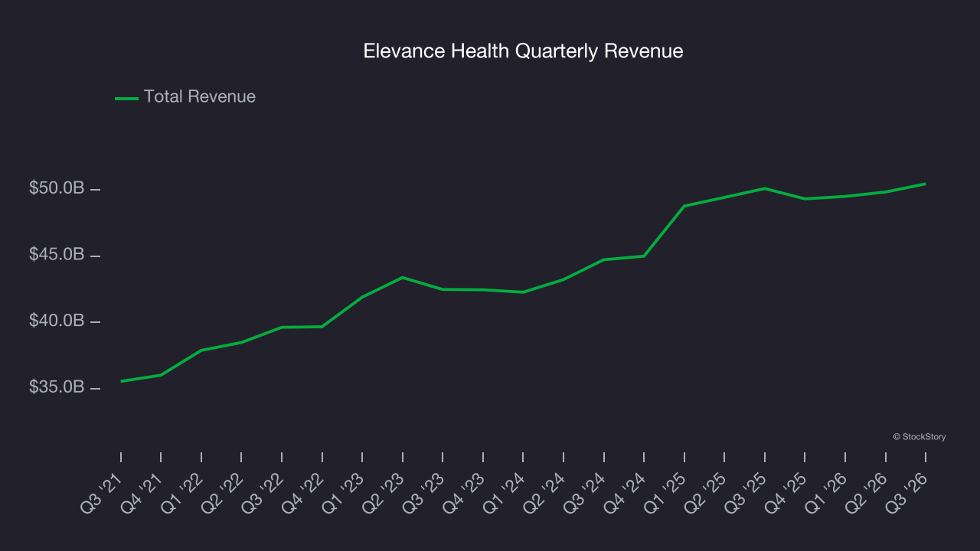
Task: Click the chart title Elevance Health Quarterly Revenue
Action: pyautogui.click(x=523, y=51)
